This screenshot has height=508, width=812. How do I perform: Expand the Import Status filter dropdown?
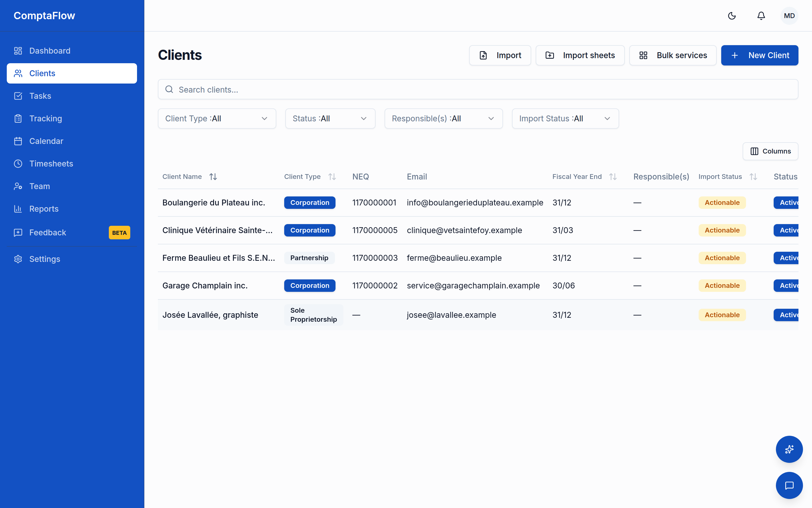pos(565,118)
